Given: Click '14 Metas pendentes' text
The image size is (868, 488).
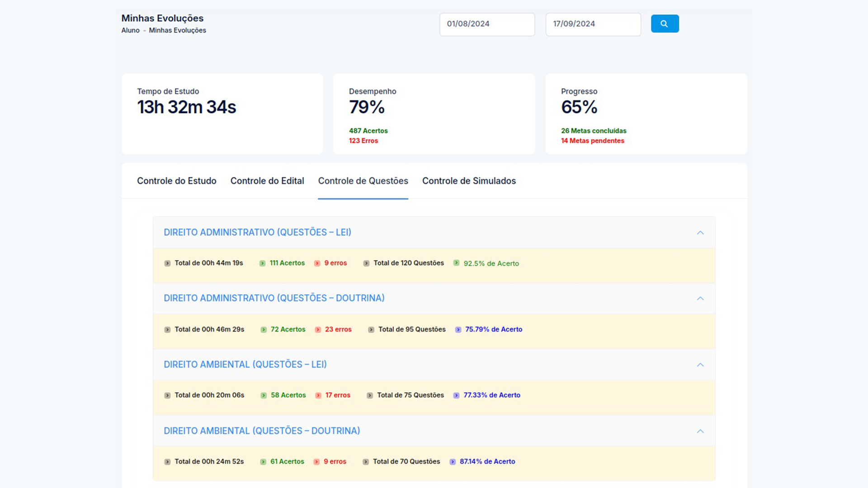Looking at the screenshot, I should [x=593, y=141].
